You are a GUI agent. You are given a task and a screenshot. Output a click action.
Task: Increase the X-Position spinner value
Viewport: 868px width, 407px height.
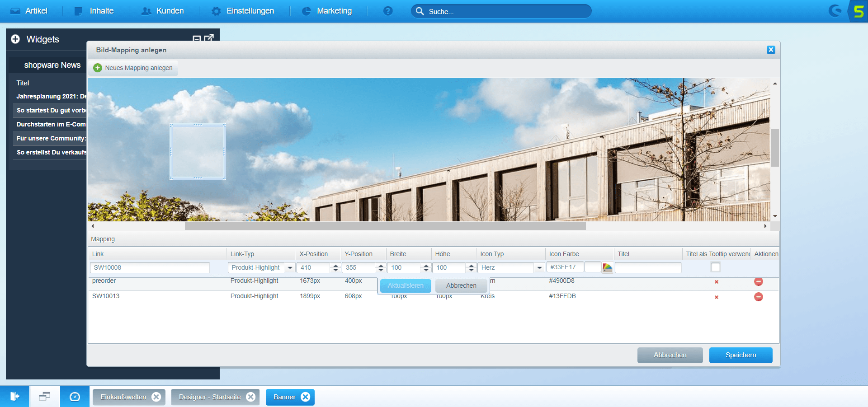[335, 266]
